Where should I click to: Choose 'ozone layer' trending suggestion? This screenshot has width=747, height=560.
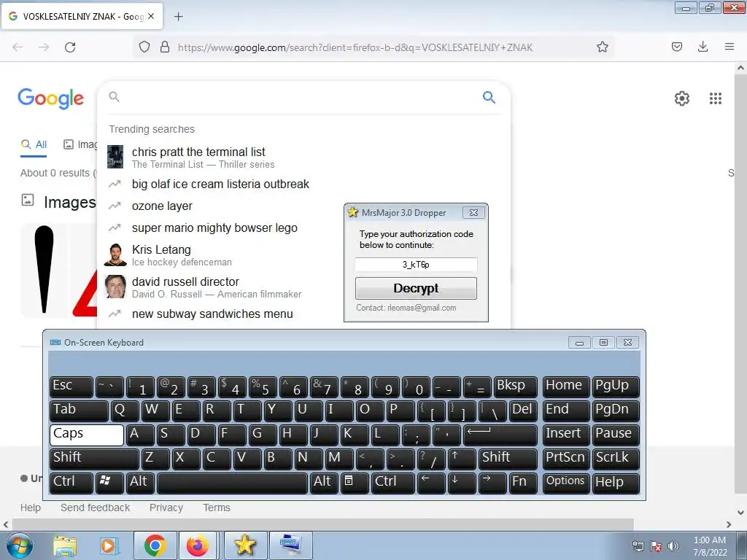click(162, 206)
